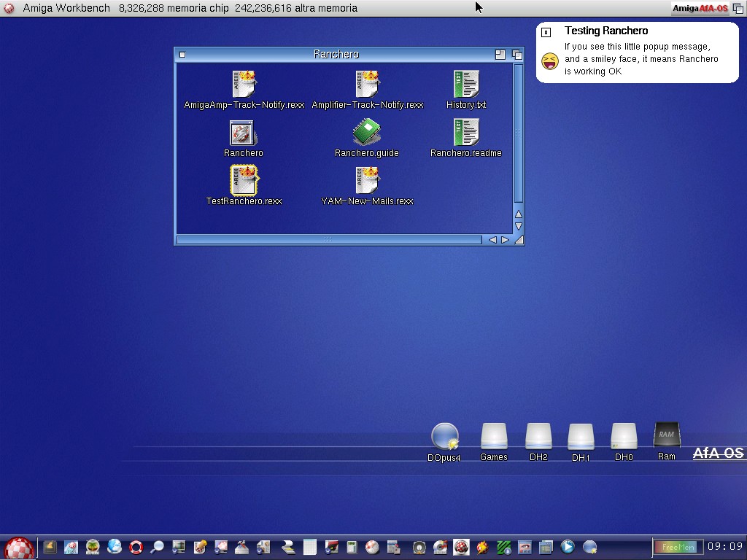Screen dimensions: 747x560
Task: Open the Games drive icon
Action: [x=494, y=437]
